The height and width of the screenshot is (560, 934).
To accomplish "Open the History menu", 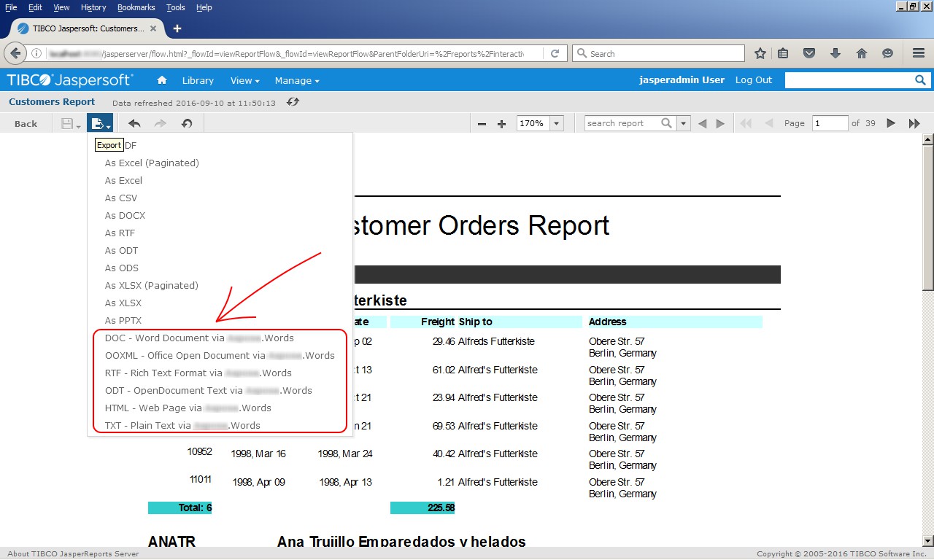I will pyautogui.click(x=93, y=7).
